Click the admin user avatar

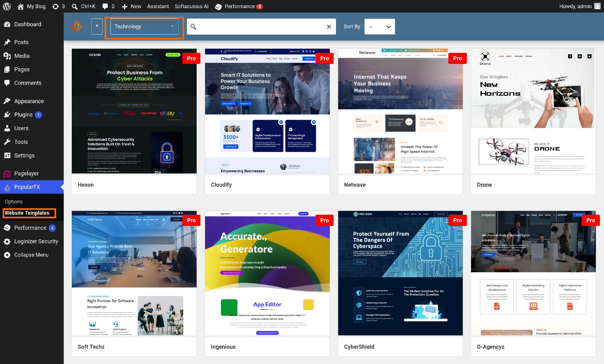click(x=597, y=6)
